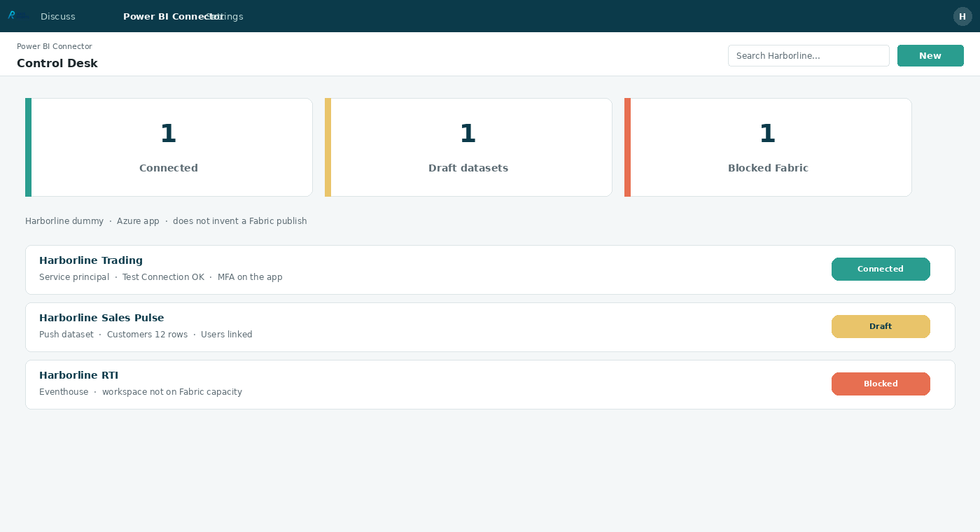
Task: Click the "Service principal" text
Action: [x=74, y=277]
